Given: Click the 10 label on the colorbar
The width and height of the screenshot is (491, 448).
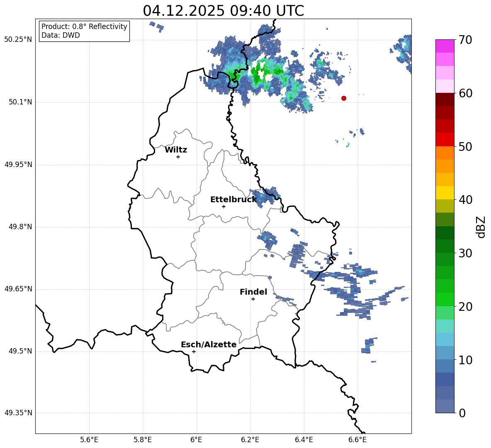Looking at the screenshot, I should 465,360.
